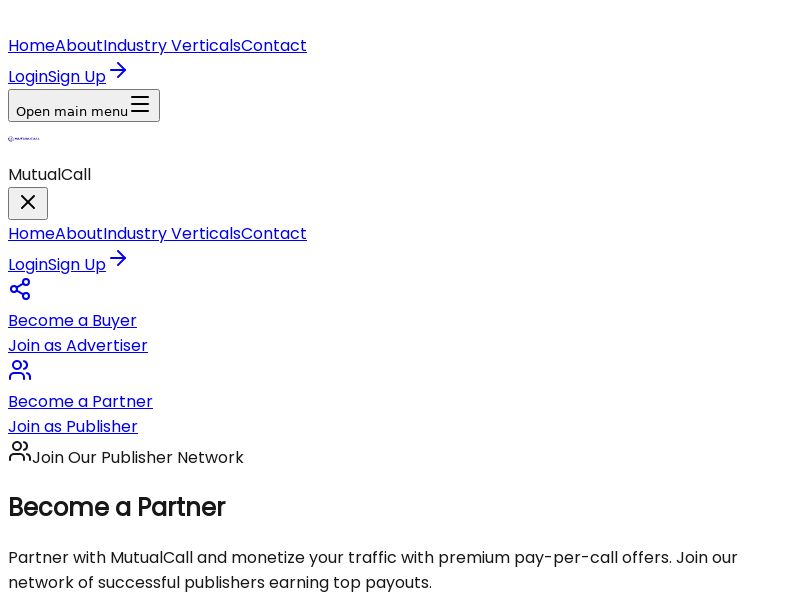Click the top Login link
800x600 pixels.
[x=28, y=76]
